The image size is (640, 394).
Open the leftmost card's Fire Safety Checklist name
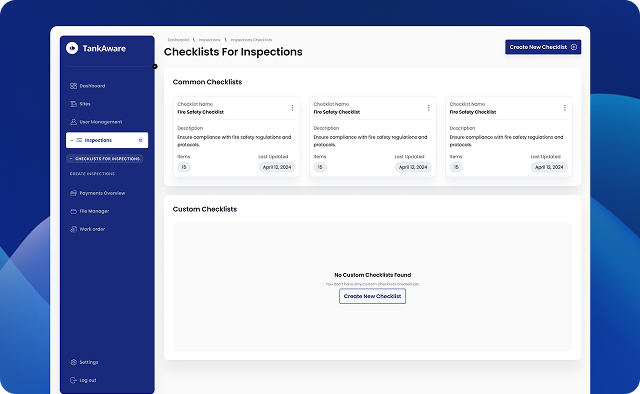click(x=200, y=112)
